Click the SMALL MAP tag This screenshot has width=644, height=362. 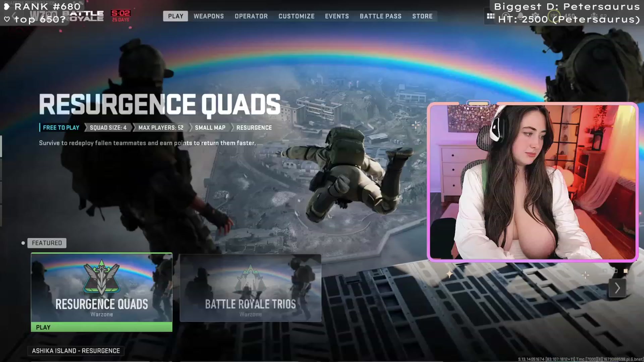210,128
